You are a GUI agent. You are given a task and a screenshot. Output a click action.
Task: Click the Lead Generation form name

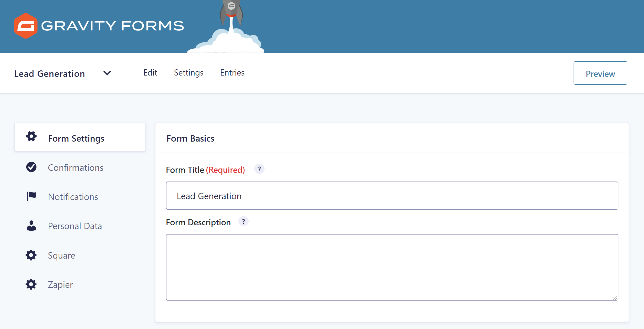(49, 74)
